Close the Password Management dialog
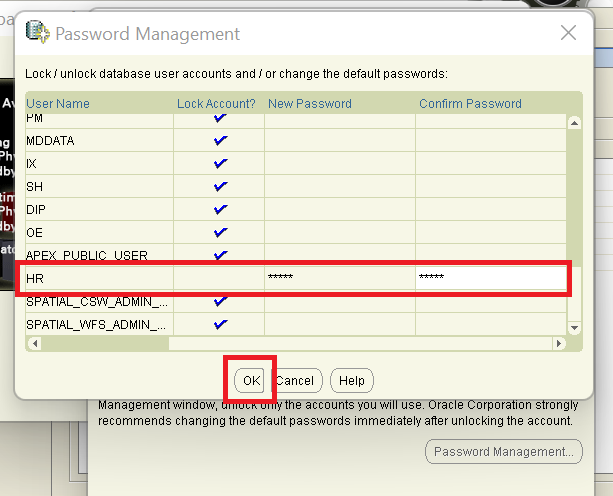This screenshot has height=496, width=613. pos(568,33)
